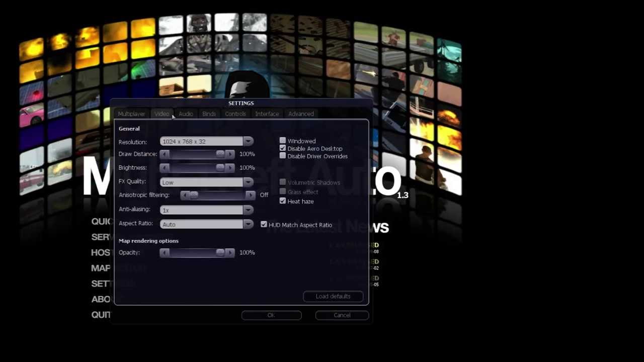Click Draw Distance slider right arrow
The height and width of the screenshot is (362, 644).
pos(230,154)
